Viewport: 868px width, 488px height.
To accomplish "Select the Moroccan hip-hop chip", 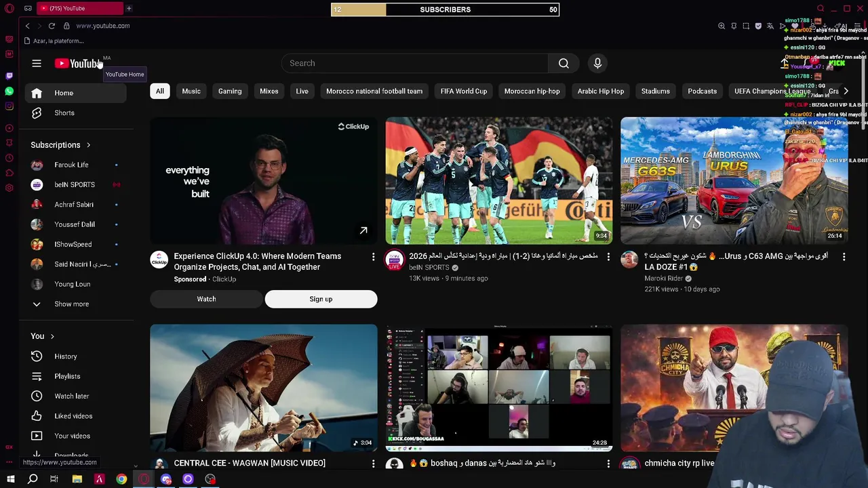I will coord(532,91).
